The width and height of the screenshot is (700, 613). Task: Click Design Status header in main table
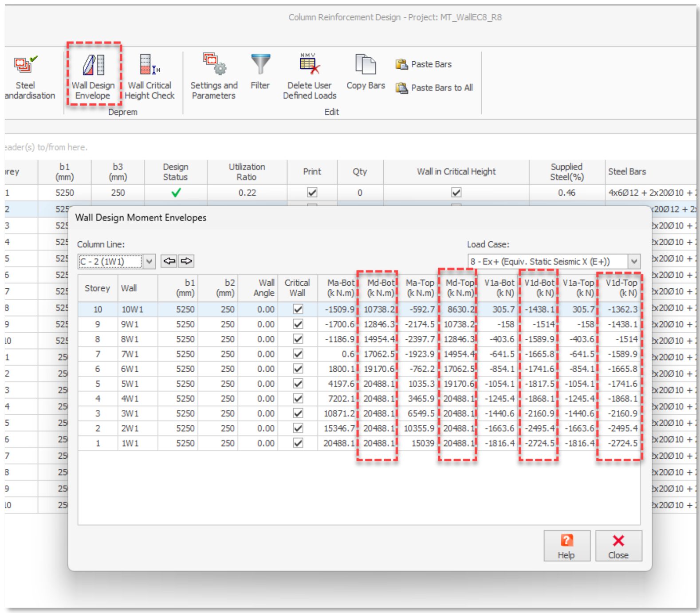[x=176, y=172]
